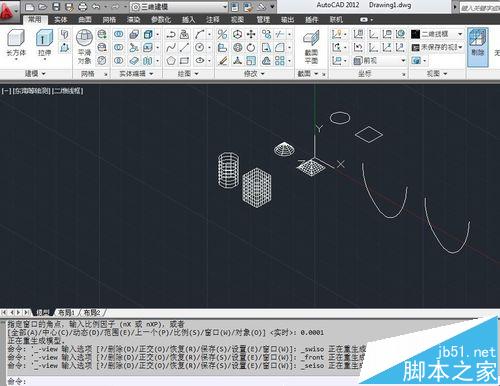Switch to the 渲染 ribbon tab
Image resolution: width=500 pixels, height=386 pixels.
(x=134, y=20)
